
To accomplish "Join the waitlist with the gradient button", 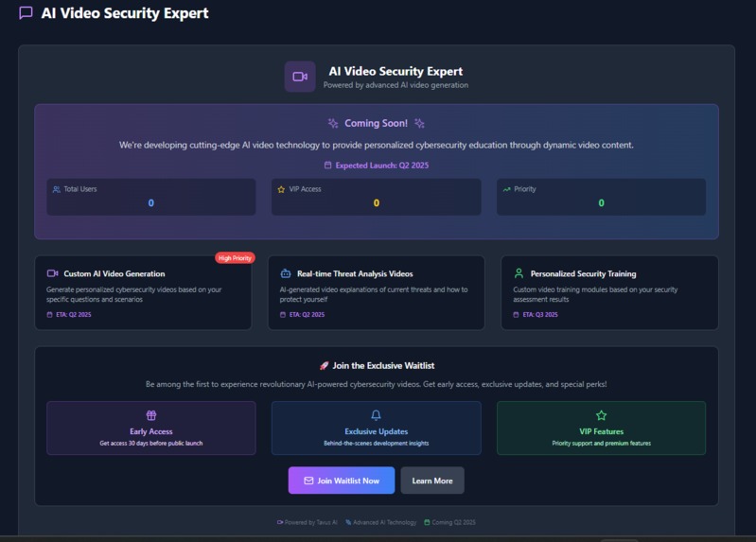I will [x=342, y=481].
